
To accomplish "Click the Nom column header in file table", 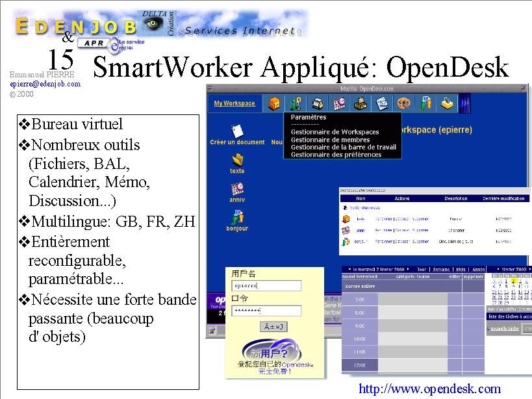I will coord(361,198).
